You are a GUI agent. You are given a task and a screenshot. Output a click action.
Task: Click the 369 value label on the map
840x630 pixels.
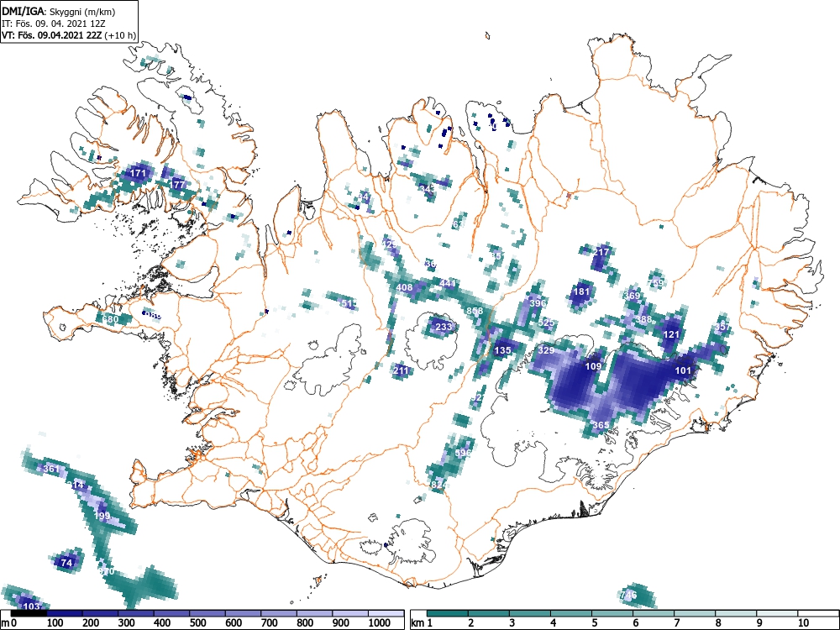click(x=633, y=295)
